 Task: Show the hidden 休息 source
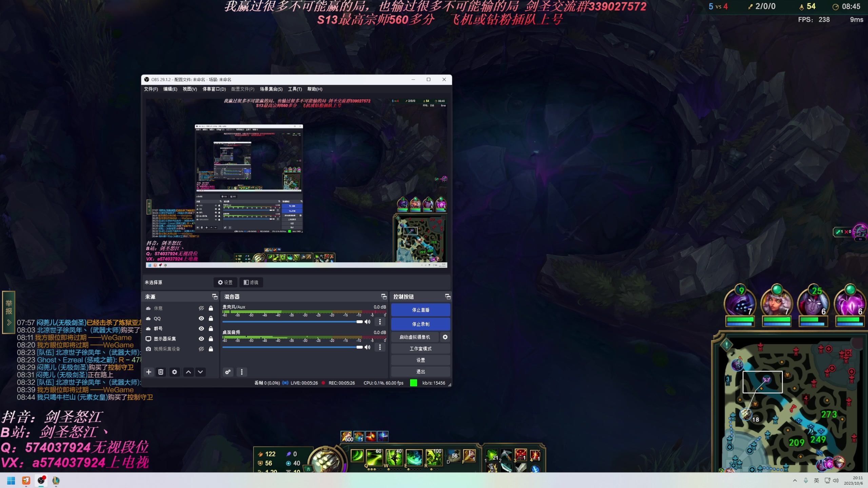tap(201, 308)
